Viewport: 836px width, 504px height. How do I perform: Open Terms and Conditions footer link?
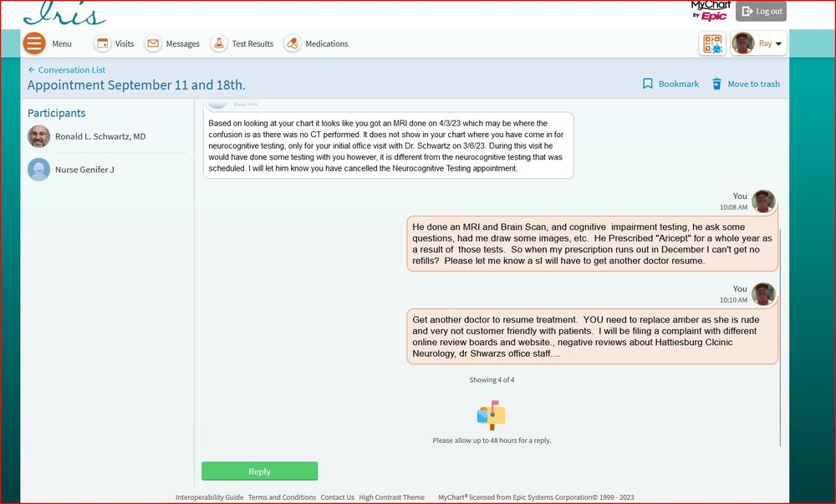282,497
